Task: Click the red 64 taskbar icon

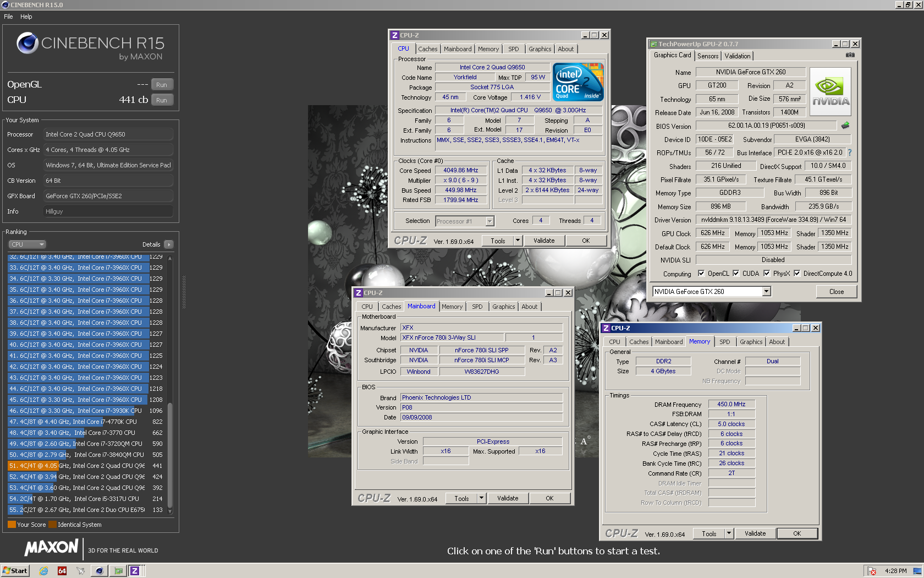Action: [x=62, y=571]
